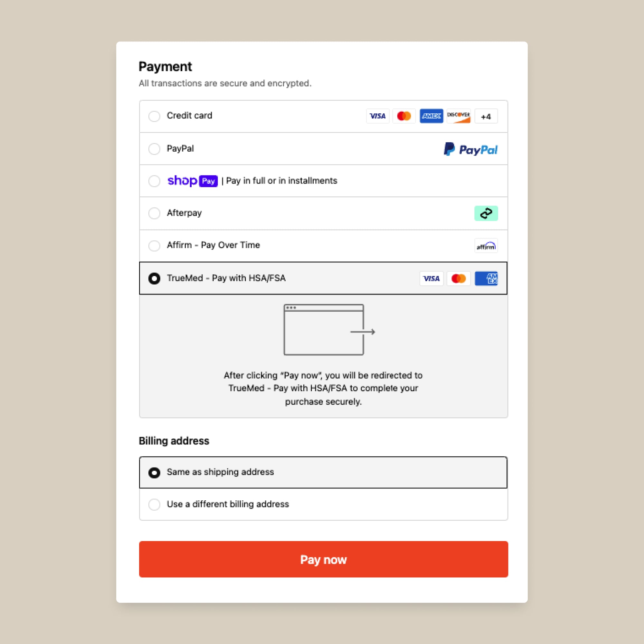
Task: Click the Visa icon in TrueMed row
Action: [x=431, y=278]
